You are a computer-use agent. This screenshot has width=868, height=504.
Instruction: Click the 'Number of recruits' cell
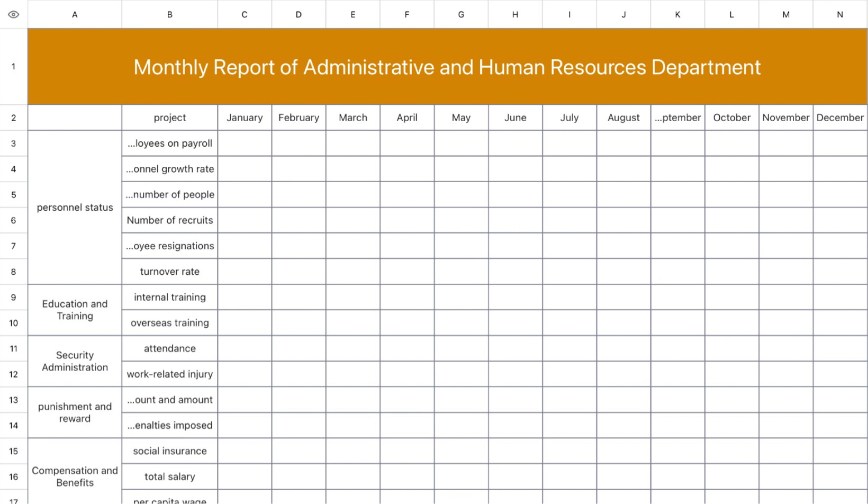pyautogui.click(x=170, y=220)
